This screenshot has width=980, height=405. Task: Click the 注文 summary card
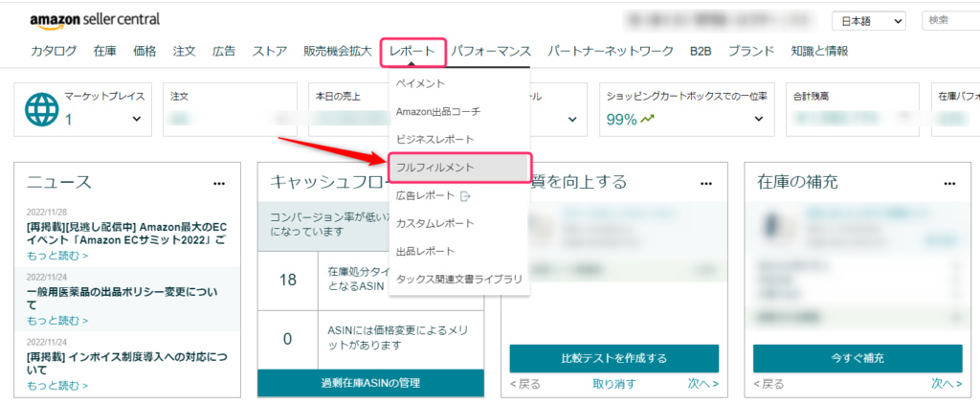[x=230, y=109]
